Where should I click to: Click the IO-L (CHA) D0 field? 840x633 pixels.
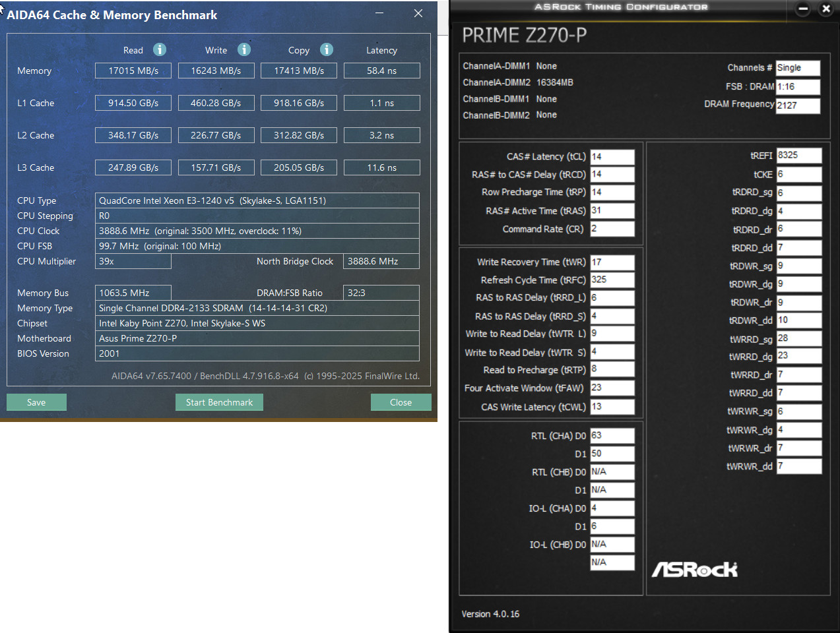[x=612, y=508]
